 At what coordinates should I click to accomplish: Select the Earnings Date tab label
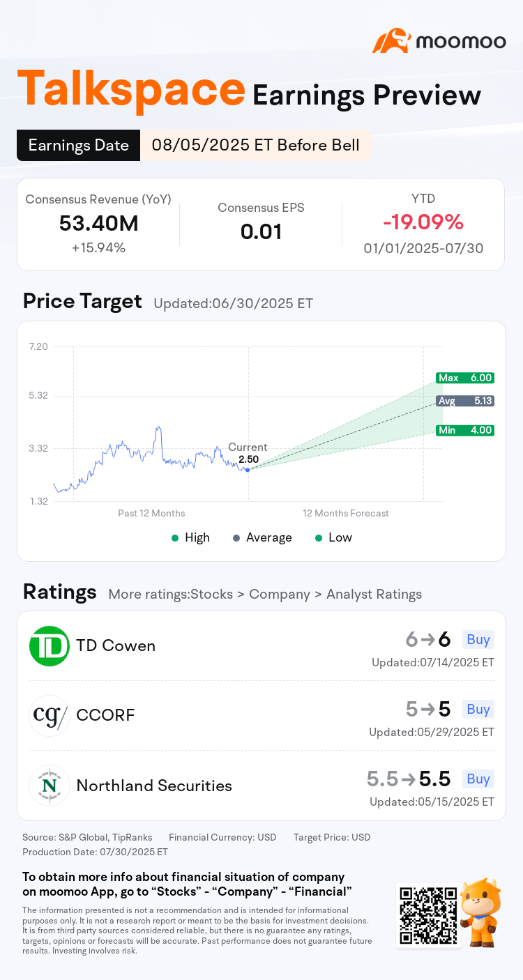point(78,145)
